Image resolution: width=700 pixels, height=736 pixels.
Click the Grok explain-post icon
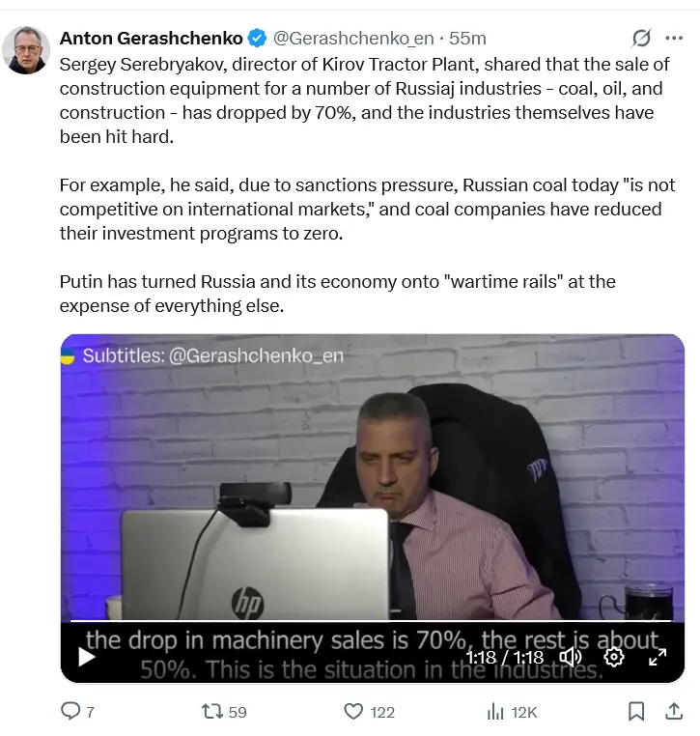coord(641,38)
